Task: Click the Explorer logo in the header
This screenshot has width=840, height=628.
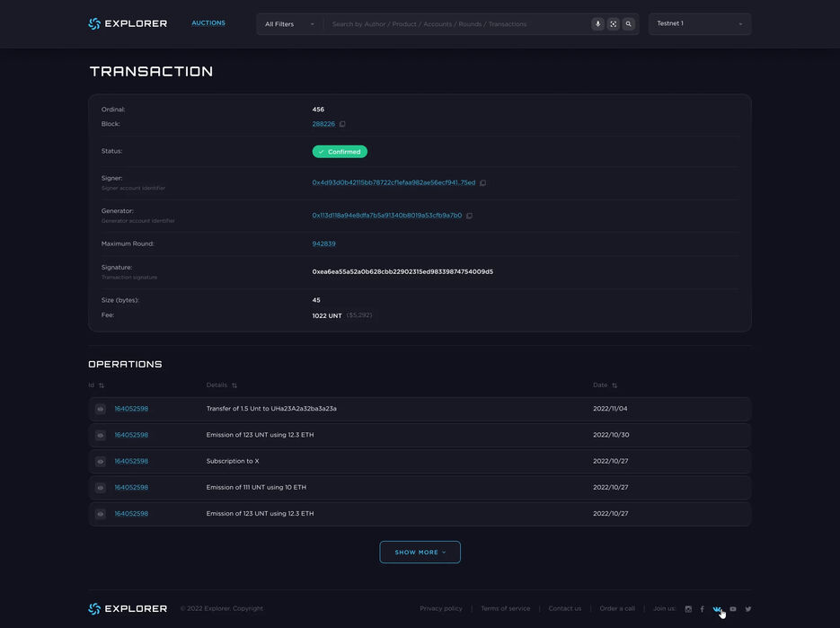Action: pyautogui.click(x=128, y=23)
